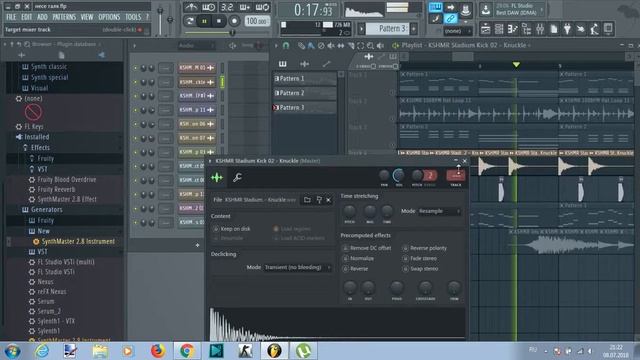Image resolution: width=640 pixels, height=360 pixels.
Task: Click the pause playback button
Action: [204, 21]
